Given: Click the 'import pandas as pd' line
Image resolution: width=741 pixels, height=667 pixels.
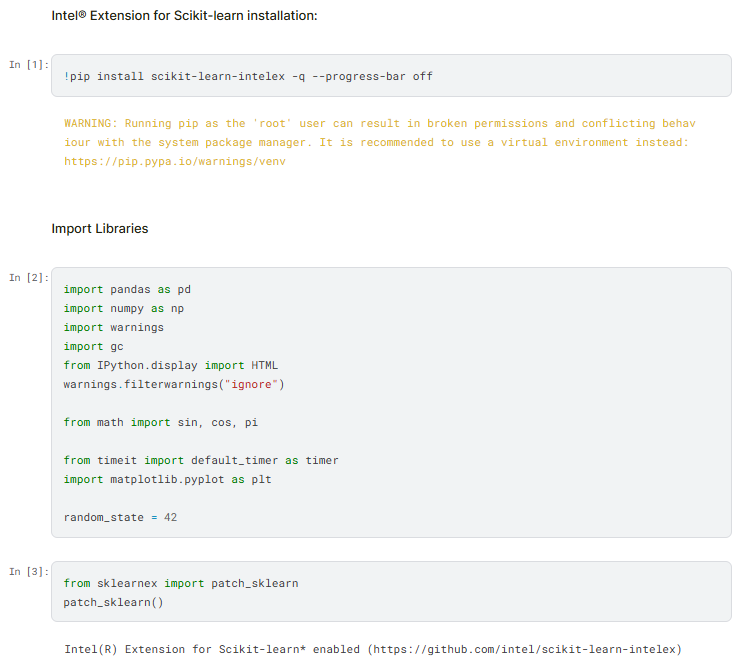Looking at the screenshot, I should pos(127,289).
